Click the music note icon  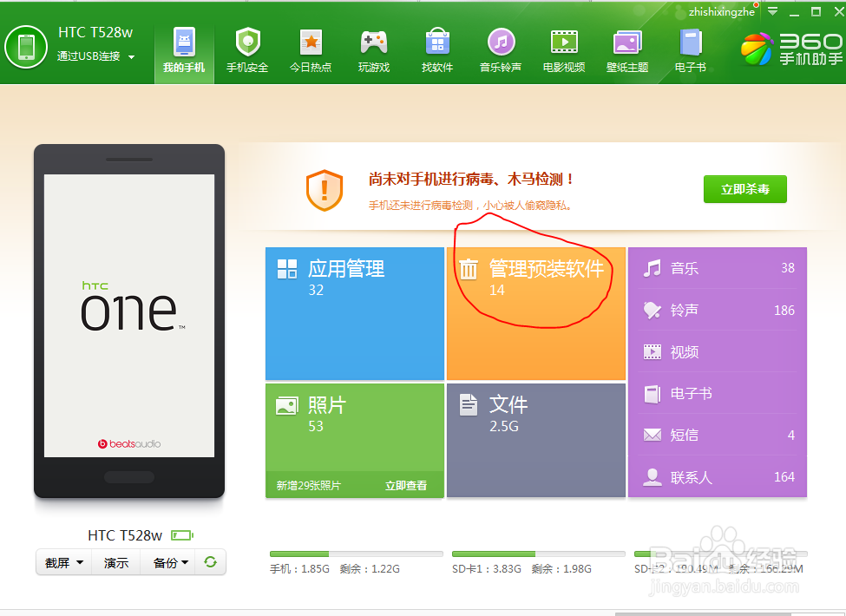(x=652, y=268)
